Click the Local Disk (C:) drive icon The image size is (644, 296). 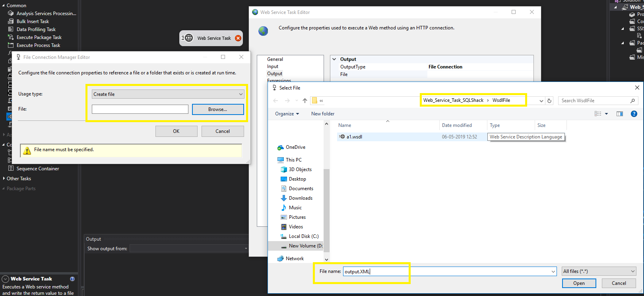coord(284,236)
